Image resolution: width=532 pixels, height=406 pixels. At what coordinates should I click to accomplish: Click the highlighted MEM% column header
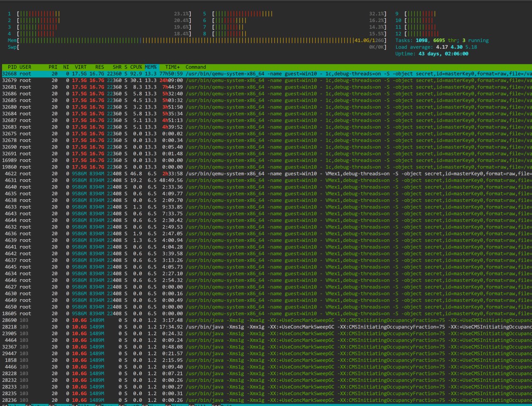150,67
